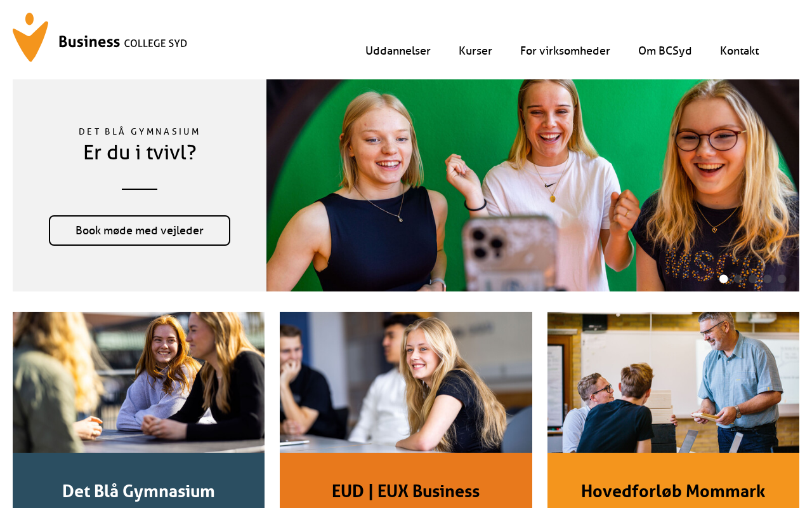Click the Hovedforløb Mommark title
Image resolution: width=812 pixels, height=508 pixels.
click(673, 491)
